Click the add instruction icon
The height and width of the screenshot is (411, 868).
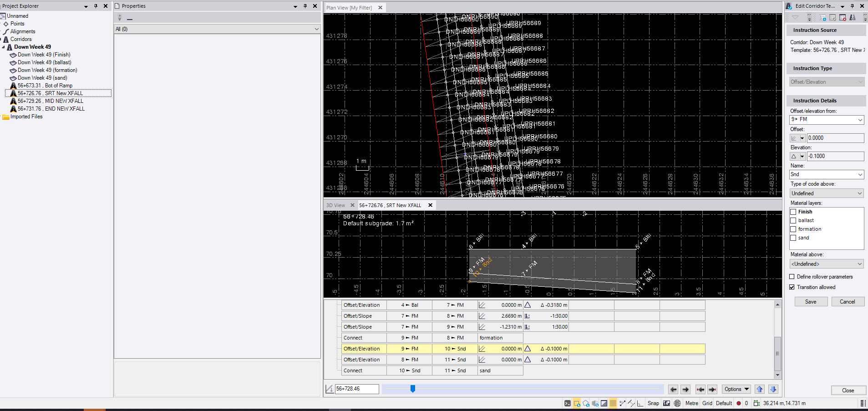click(x=823, y=18)
